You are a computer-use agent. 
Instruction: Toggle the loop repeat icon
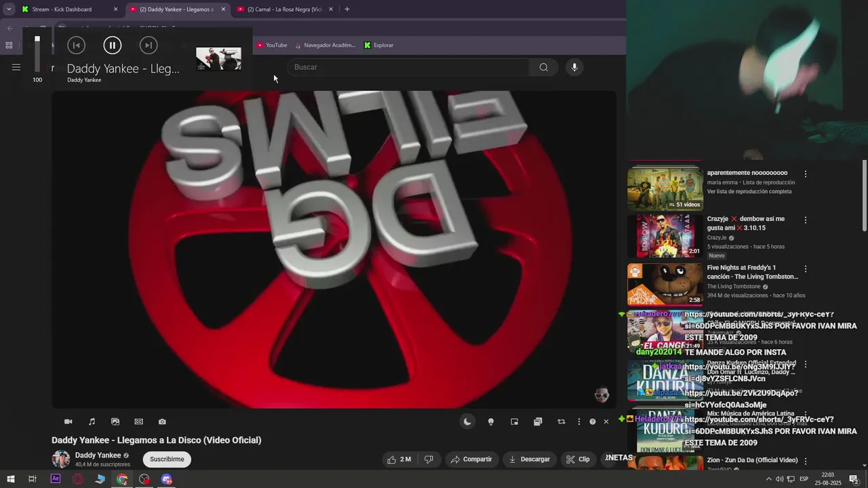tap(561, 422)
